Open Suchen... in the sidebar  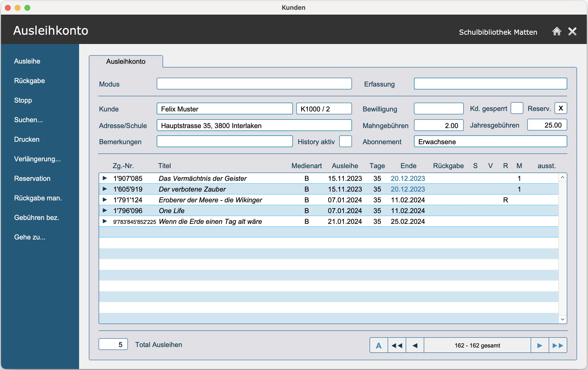pos(28,120)
